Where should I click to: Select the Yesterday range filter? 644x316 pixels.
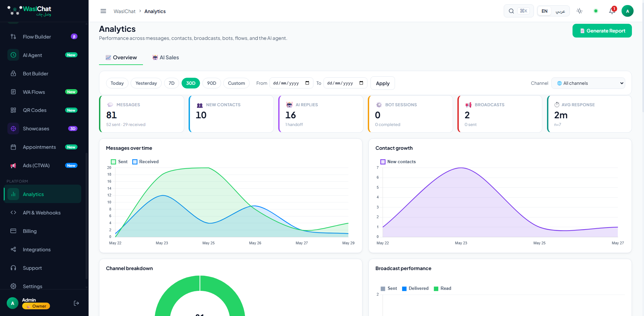pos(146,83)
